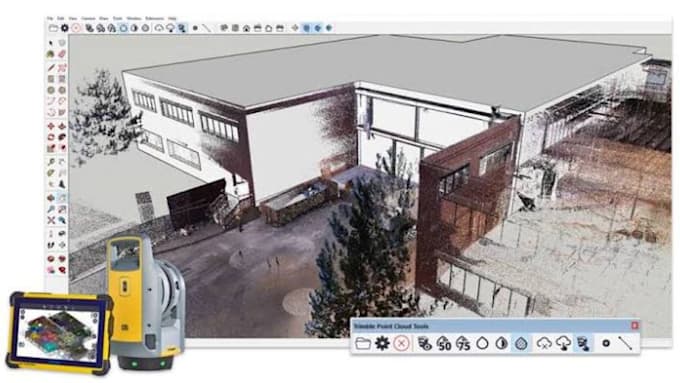This screenshot has width=680, height=383.
Task: Select the Orbit tool
Action: pyautogui.click(x=51, y=198)
